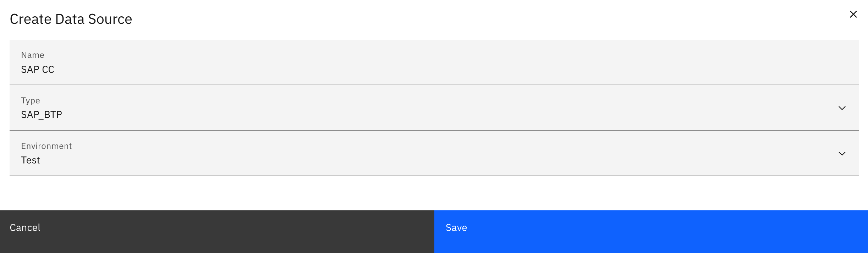Click the Environment field label
868x253 pixels.
click(46, 146)
